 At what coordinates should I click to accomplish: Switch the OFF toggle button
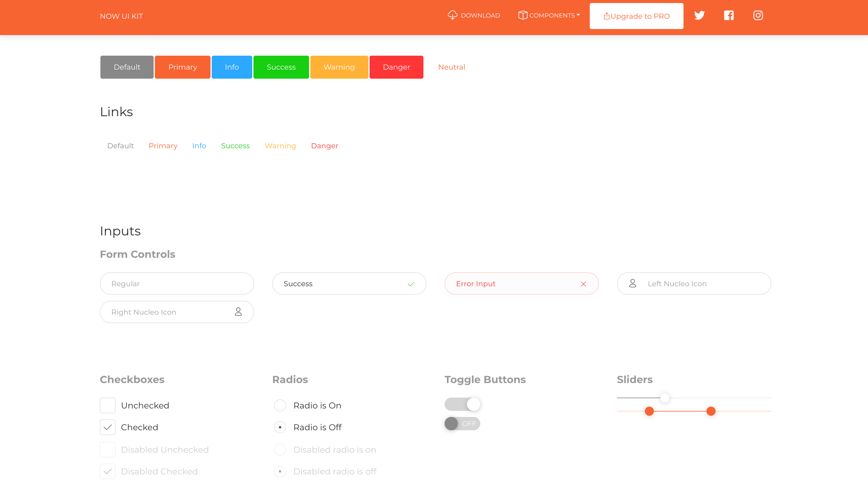[462, 424]
